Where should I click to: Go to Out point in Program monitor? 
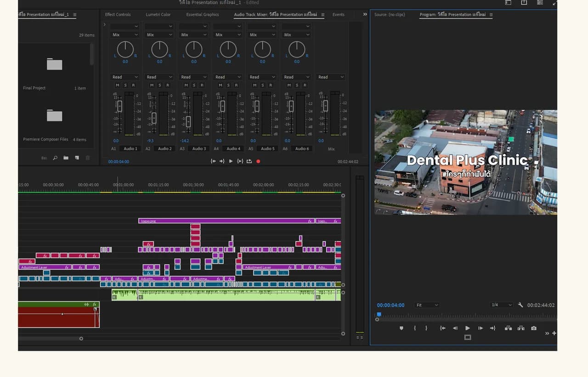[x=492, y=328]
